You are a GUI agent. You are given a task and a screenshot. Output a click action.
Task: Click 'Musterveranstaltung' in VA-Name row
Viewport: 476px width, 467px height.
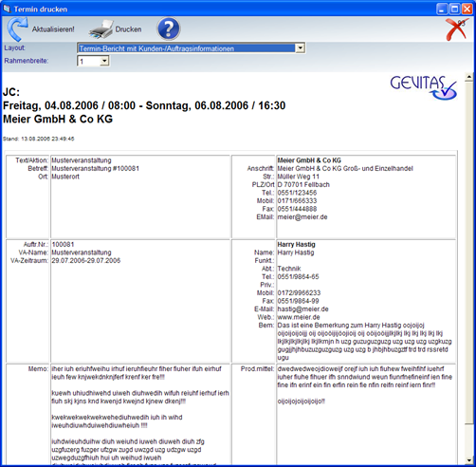click(x=82, y=252)
